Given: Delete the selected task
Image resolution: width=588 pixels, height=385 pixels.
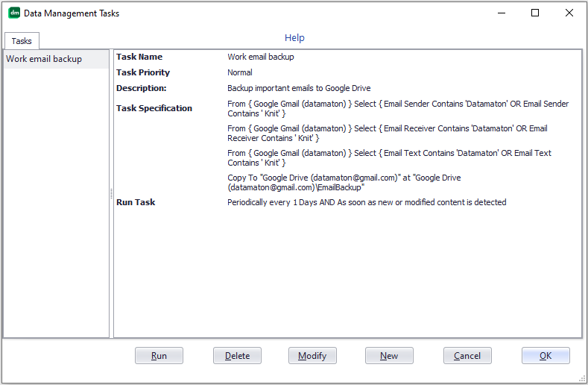Looking at the screenshot, I should 237,356.
